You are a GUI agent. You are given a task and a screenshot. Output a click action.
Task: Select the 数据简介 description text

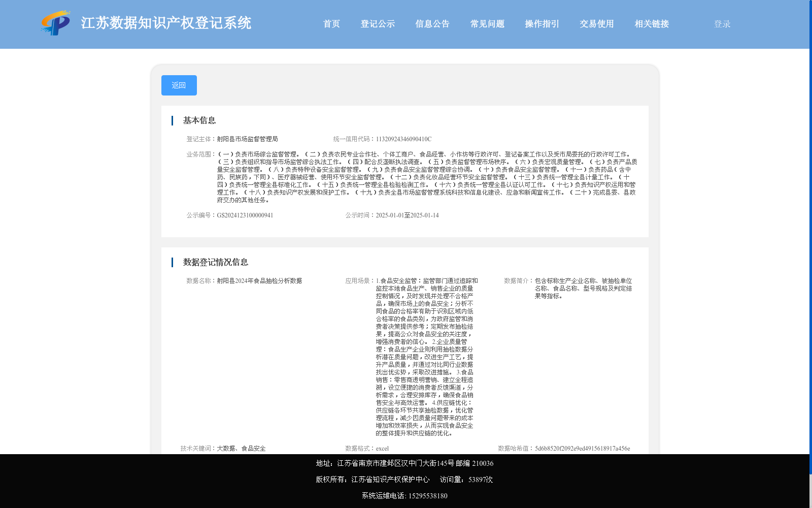tap(584, 289)
